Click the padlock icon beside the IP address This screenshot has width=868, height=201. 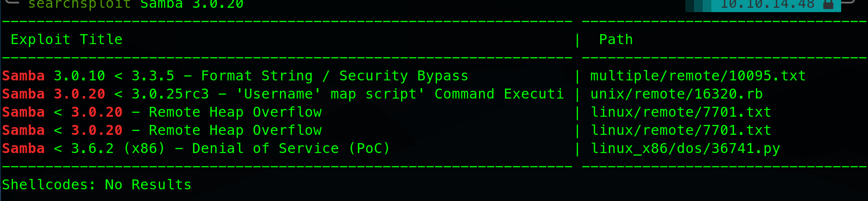tap(828, 4)
